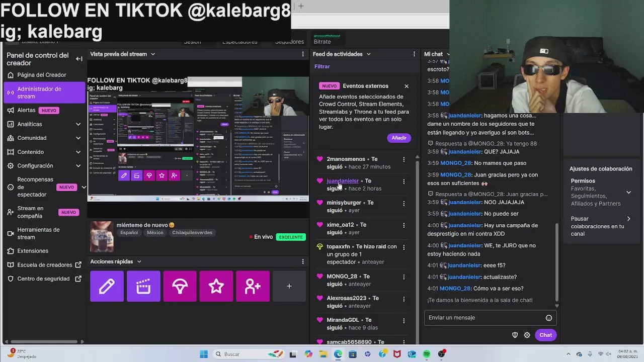Screen dimensions: 644x362
Task: Open chat moderation shield icon
Action: 515,335
